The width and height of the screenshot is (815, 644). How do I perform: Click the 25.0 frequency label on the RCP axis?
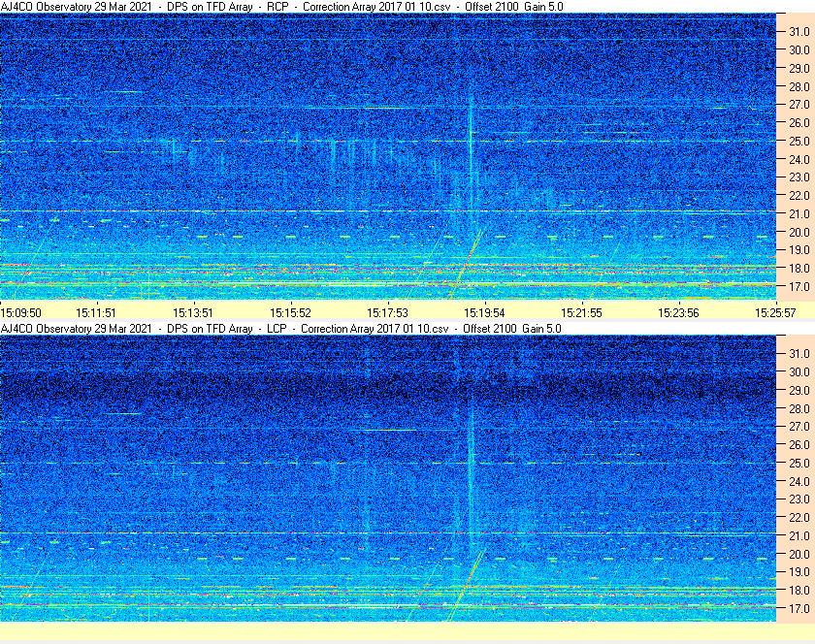(x=799, y=141)
